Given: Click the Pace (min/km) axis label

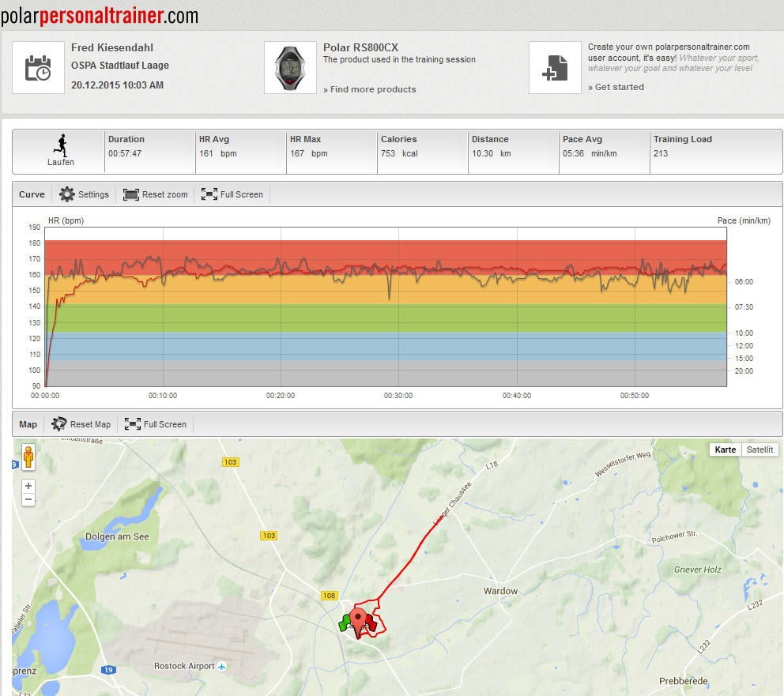Looking at the screenshot, I should [x=744, y=220].
